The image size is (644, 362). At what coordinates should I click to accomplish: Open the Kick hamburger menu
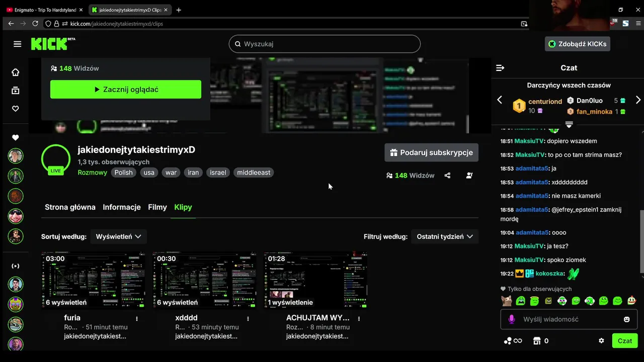[x=18, y=44]
